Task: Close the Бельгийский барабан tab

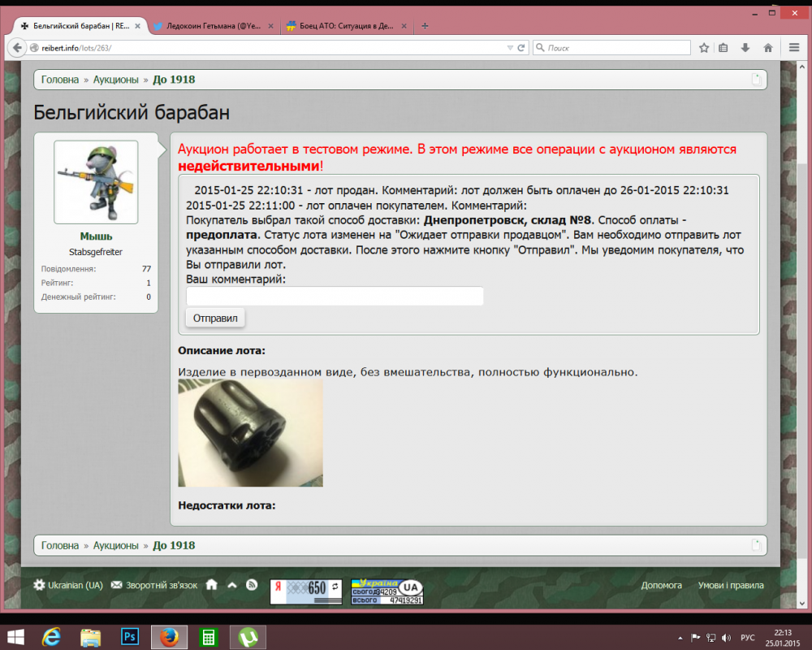Action: (x=137, y=26)
